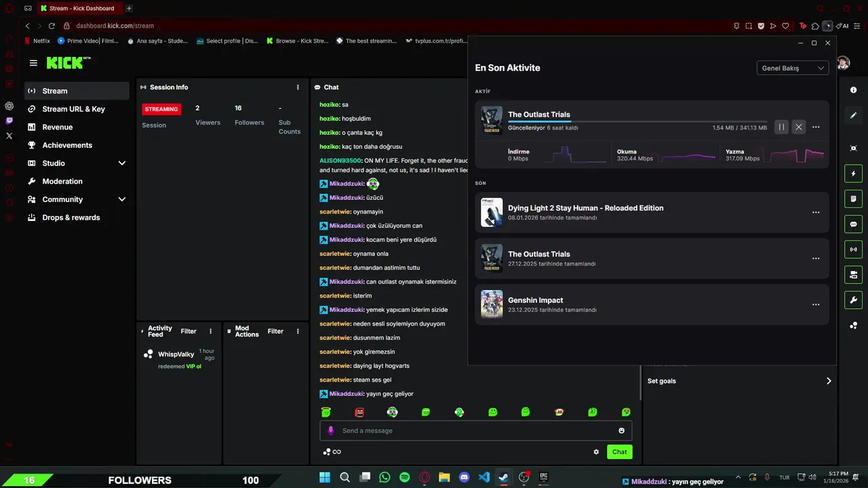Viewport: 868px width, 488px height.
Task: Click the pencil edit icon in right rail
Action: (853, 116)
